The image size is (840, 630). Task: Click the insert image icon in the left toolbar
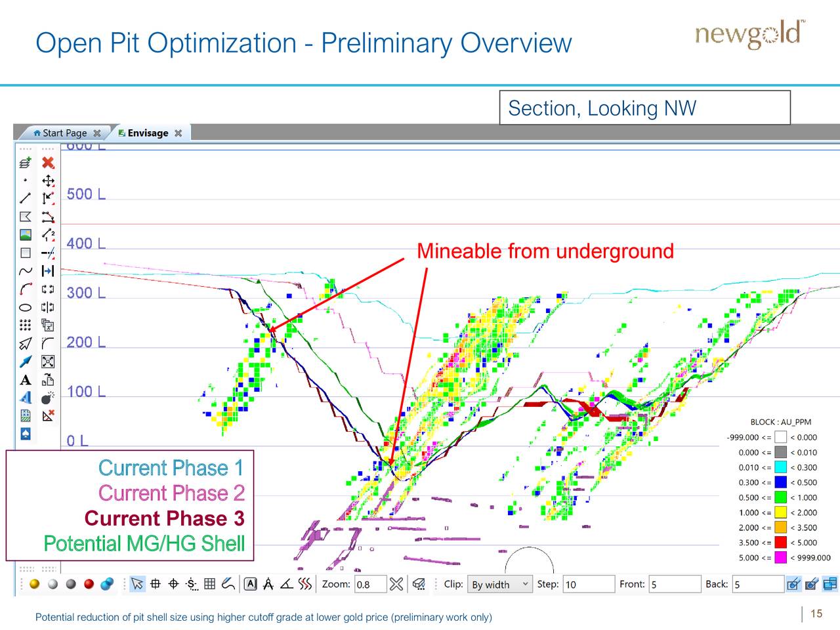tap(25, 234)
